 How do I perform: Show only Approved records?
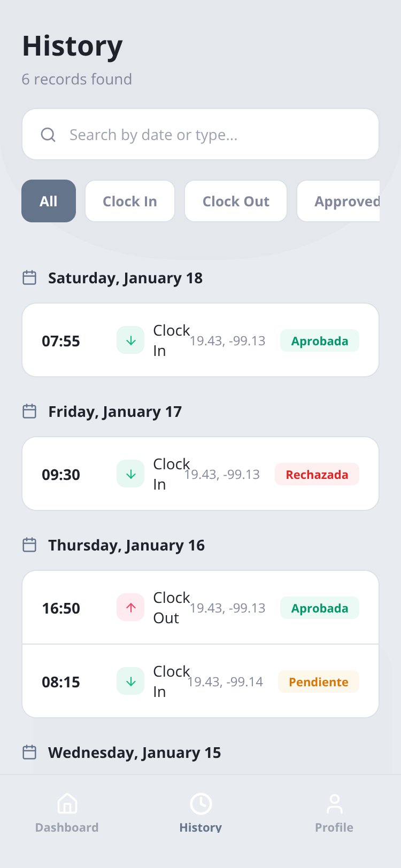tap(338, 201)
